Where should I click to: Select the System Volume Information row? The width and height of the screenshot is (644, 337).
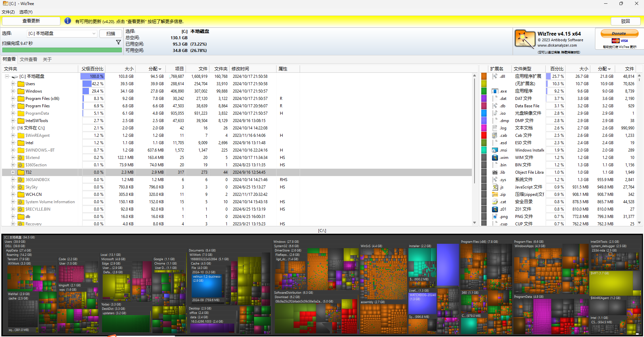(x=237, y=202)
